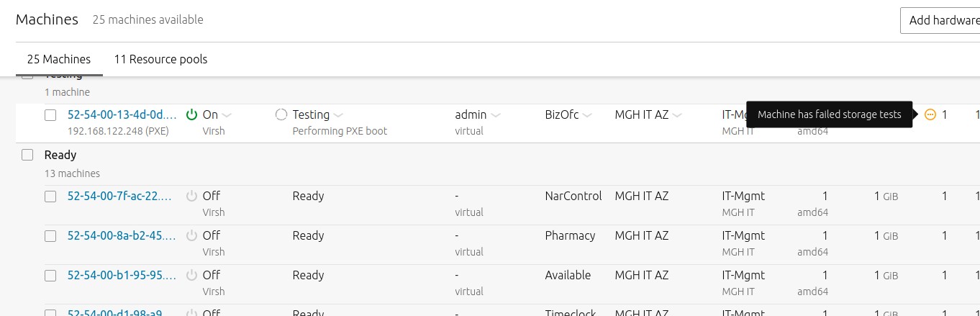Click the power-off icon for 52-54-00-8a-b2-45

[x=191, y=235]
